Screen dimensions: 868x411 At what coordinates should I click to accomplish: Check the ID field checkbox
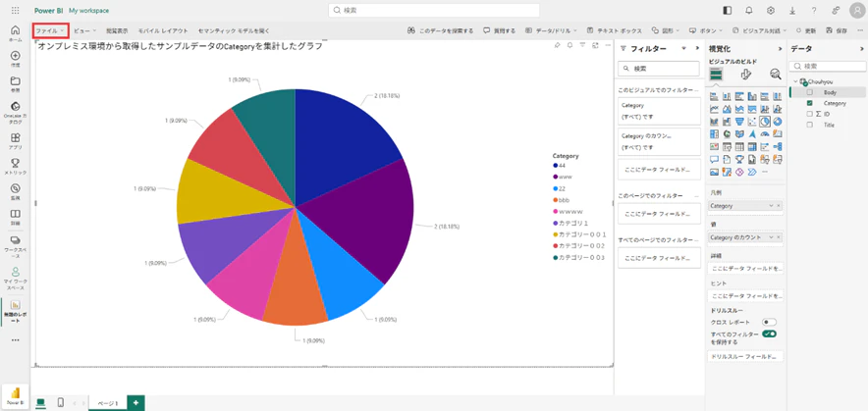[809, 114]
